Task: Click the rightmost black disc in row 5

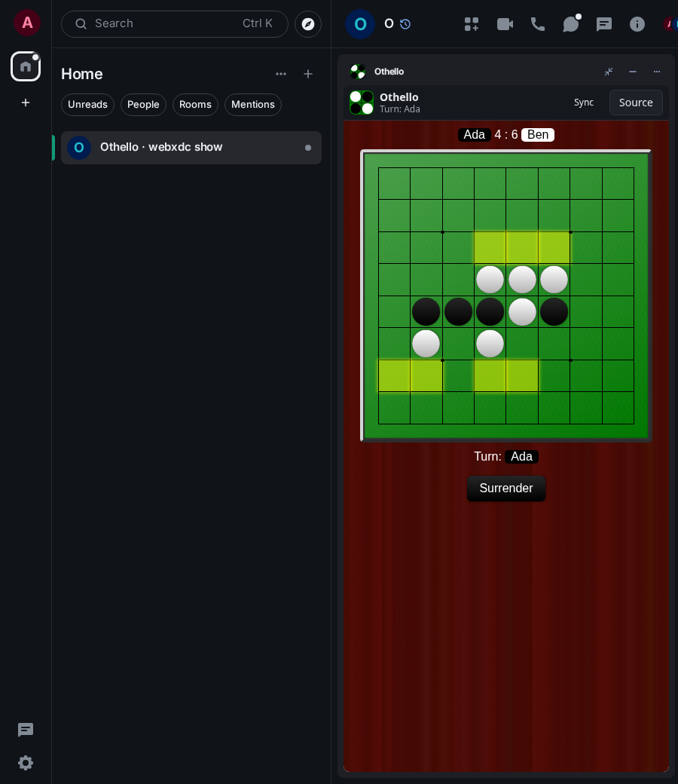Action: point(554,311)
